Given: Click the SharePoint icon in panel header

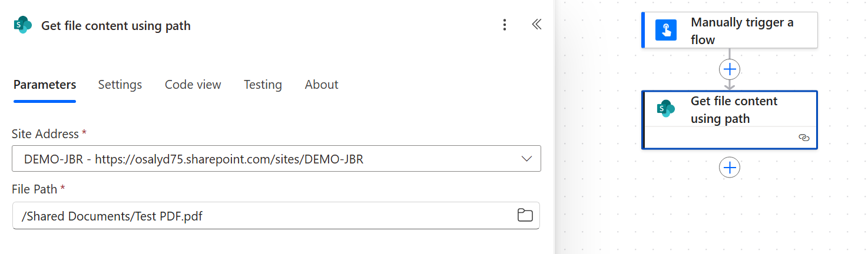Looking at the screenshot, I should click(x=23, y=25).
